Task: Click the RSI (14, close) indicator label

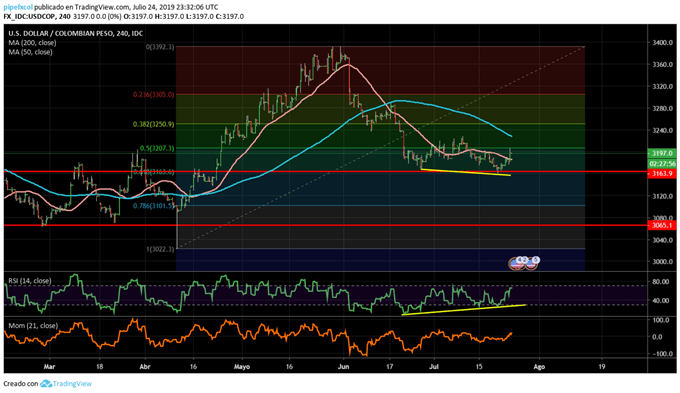Action: point(29,281)
